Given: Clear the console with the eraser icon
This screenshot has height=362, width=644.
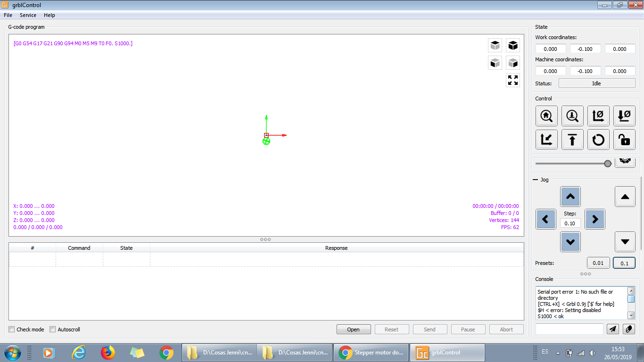Looking at the screenshot, I should (629, 329).
